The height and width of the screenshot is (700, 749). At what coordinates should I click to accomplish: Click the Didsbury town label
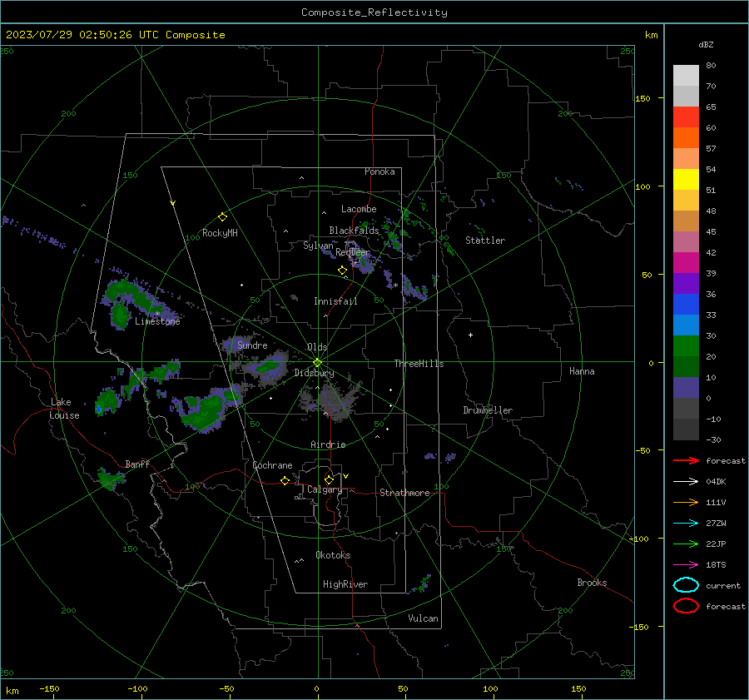[314, 373]
